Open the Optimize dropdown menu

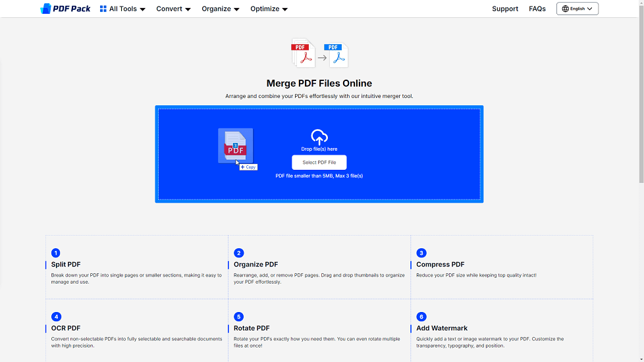coord(269,9)
